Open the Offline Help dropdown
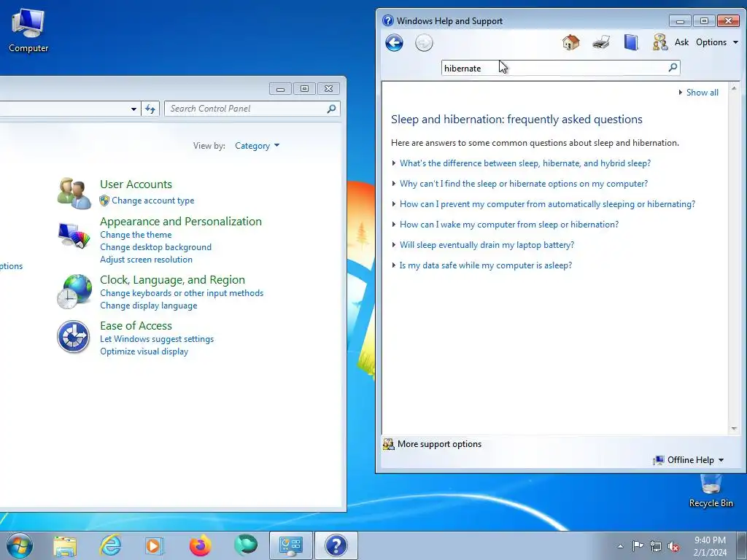 (x=689, y=460)
